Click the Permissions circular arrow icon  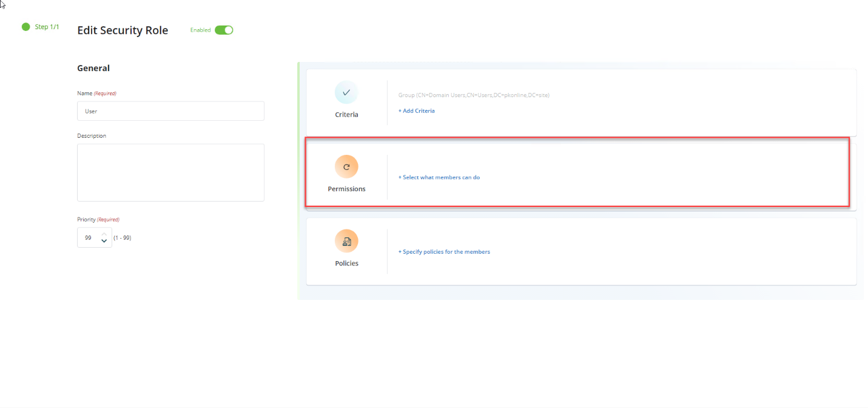pos(346,166)
